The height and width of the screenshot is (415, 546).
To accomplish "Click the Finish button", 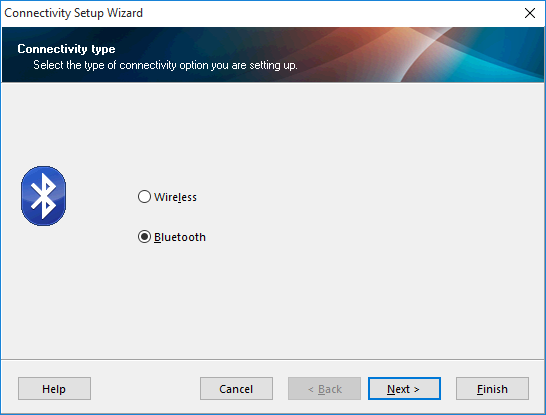I will pos(492,389).
